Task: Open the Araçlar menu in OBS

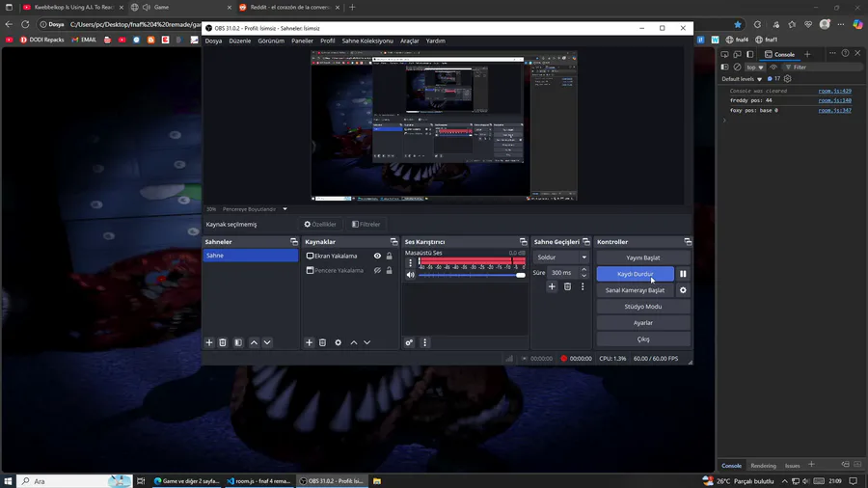Action: point(410,41)
